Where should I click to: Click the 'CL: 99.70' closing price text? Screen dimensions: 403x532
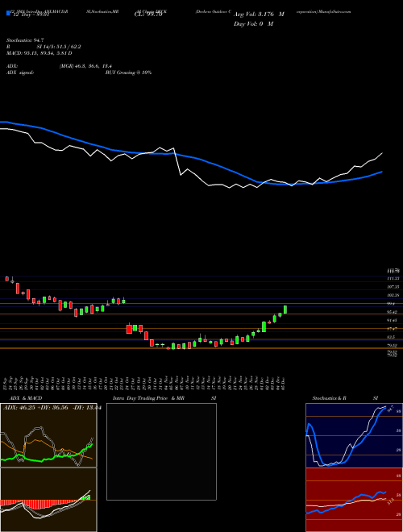coord(148,15)
